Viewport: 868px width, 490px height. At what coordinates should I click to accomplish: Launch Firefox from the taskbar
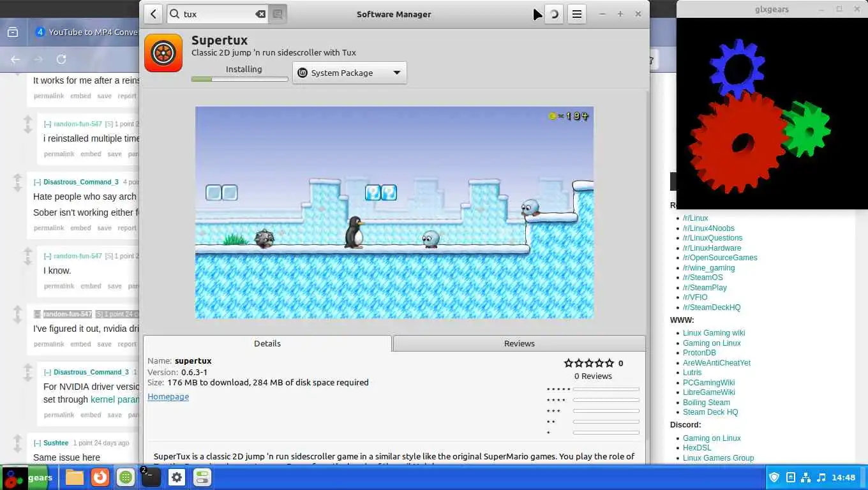click(x=100, y=477)
